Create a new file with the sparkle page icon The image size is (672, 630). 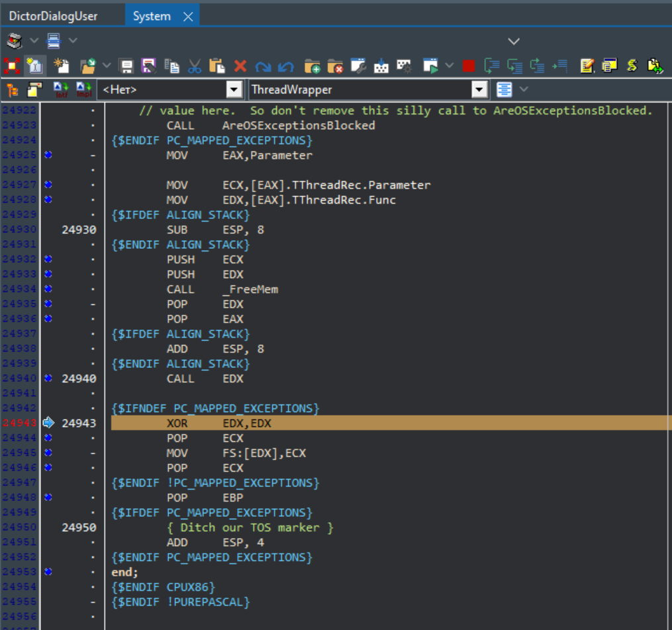62,66
